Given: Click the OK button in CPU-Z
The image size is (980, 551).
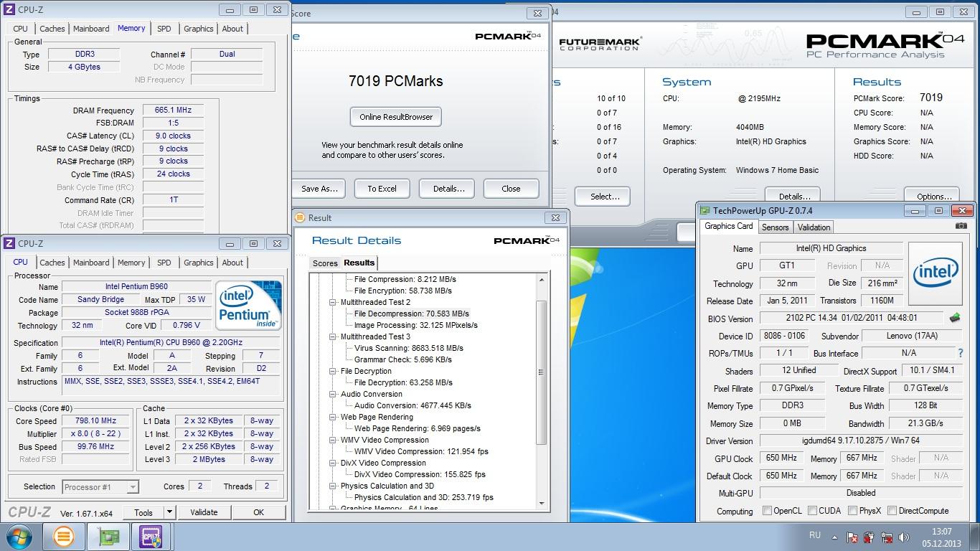Looking at the screenshot, I should click(x=258, y=512).
